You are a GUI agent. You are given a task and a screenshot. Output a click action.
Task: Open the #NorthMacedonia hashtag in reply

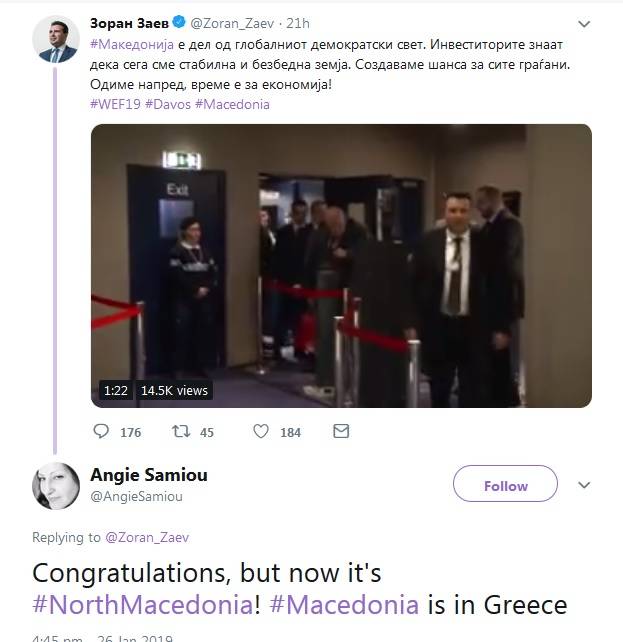tap(143, 604)
